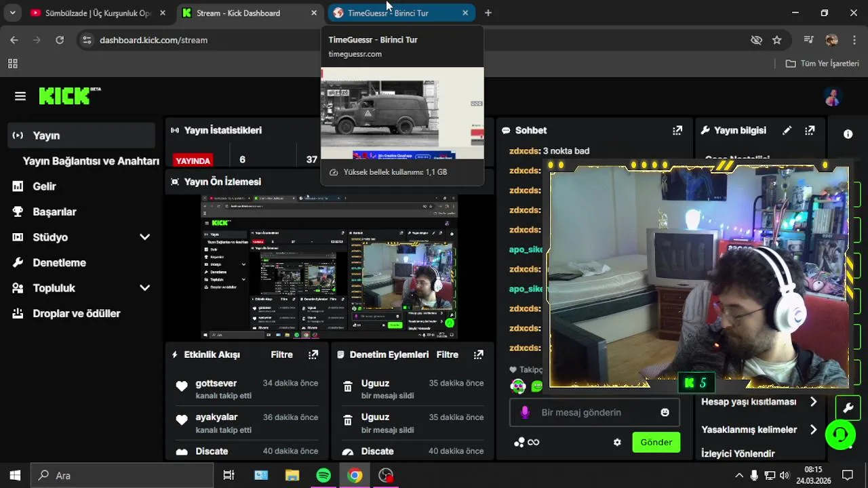The width and height of the screenshot is (868, 488).
Task: Reload the page
Action: tap(60, 40)
